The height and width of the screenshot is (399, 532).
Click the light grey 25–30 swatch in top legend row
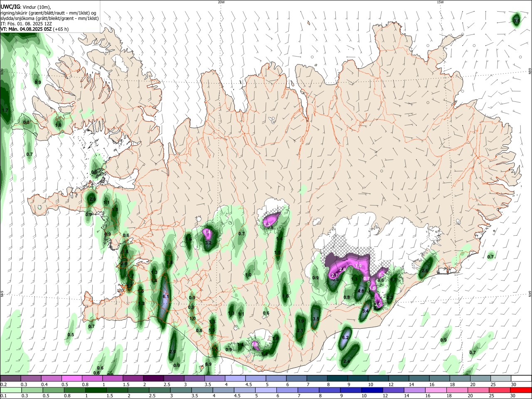[x=501, y=378]
